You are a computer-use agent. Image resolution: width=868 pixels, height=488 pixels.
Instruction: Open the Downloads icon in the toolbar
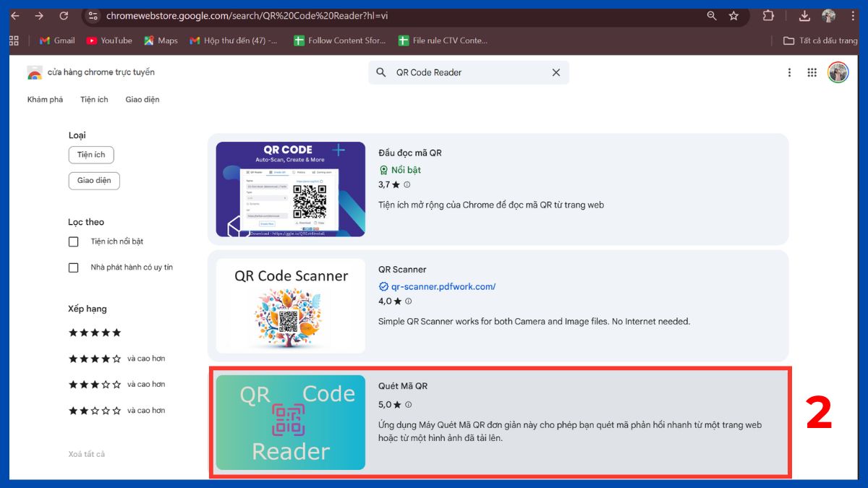click(x=805, y=15)
